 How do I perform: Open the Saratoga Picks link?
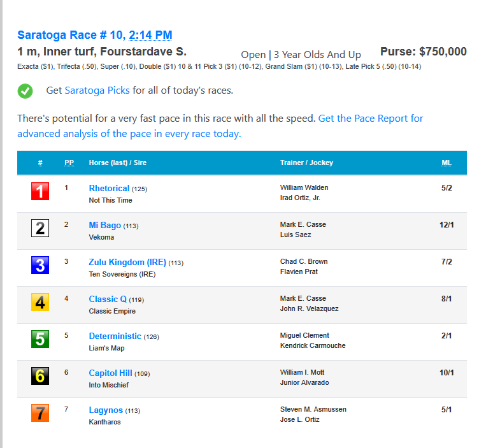97,90
